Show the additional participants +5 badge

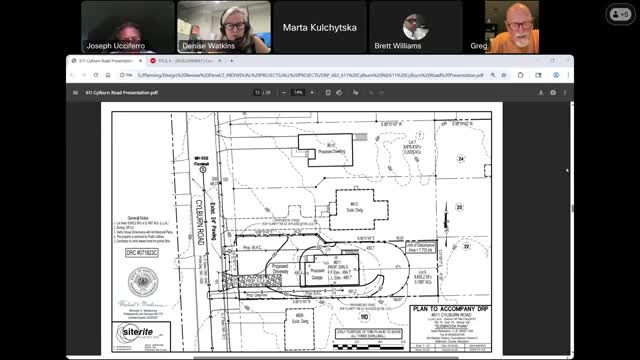pyautogui.click(x=620, y=14)
